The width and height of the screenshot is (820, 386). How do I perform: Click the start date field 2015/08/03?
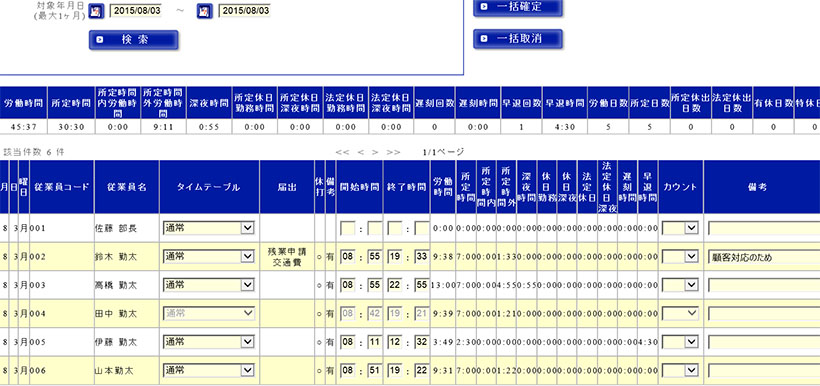pos(135,10)
